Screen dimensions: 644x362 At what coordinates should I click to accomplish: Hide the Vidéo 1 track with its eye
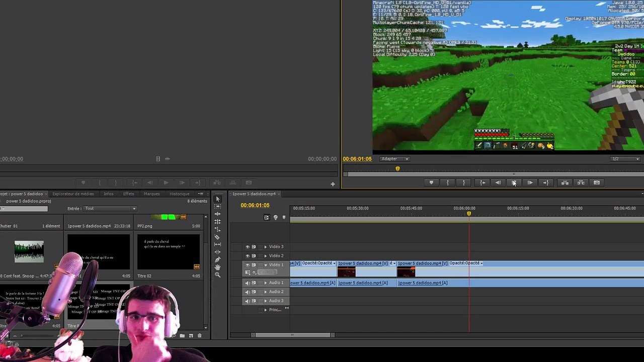tap(248, 265)
